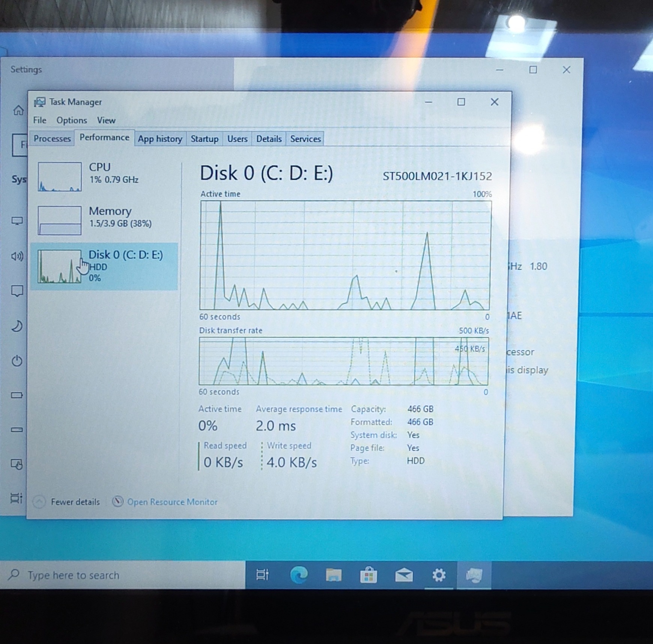Image resolution: width=653 pixels, height=644 pixels.
Task: Switch to the Services tab
Action: point(305,139)
